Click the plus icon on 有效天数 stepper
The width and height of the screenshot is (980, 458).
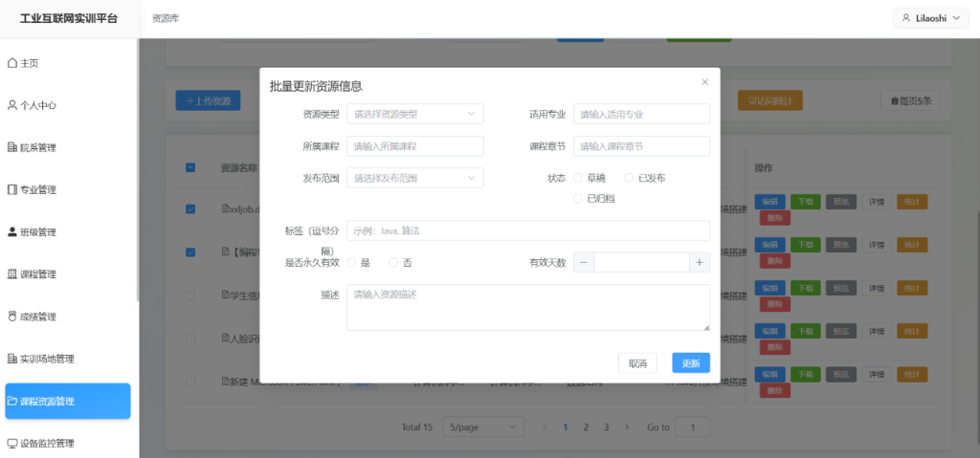click(x=700, y=262)
